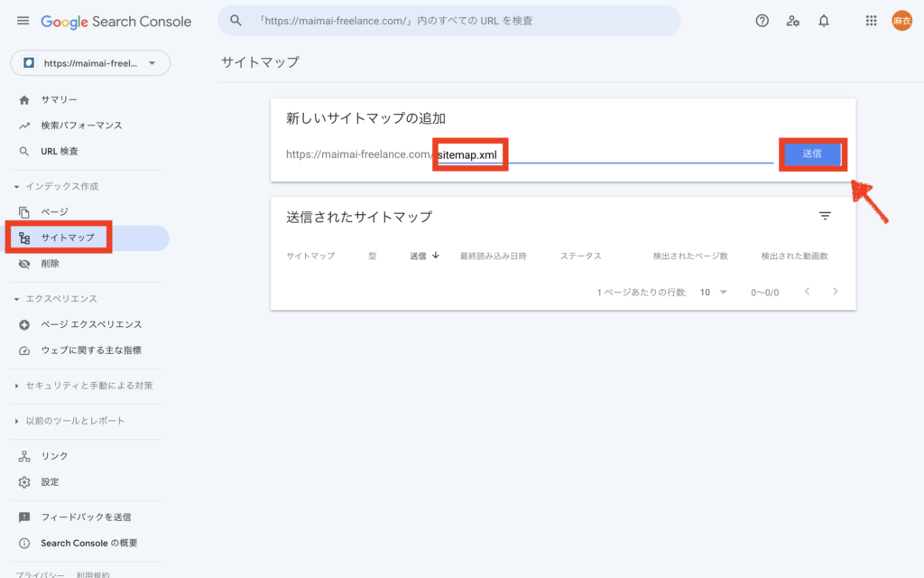This screenshot has width=924, height=578.
Task: Focus the URL inspection search field
Action: tap(449, 21)
